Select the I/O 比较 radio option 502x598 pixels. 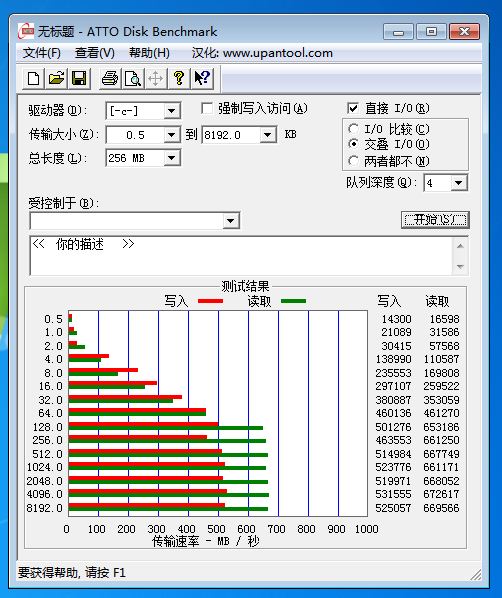tap(353, 129)
